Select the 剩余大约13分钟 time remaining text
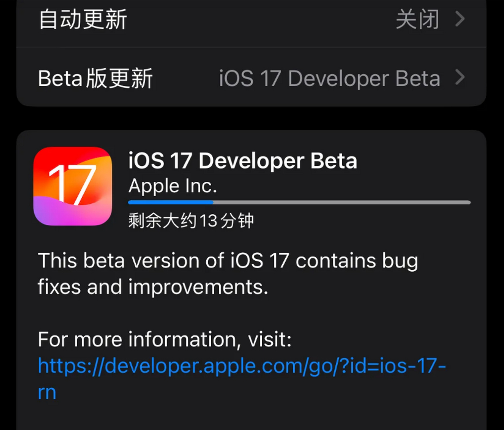The image size is (504, 430). point(191,221)
